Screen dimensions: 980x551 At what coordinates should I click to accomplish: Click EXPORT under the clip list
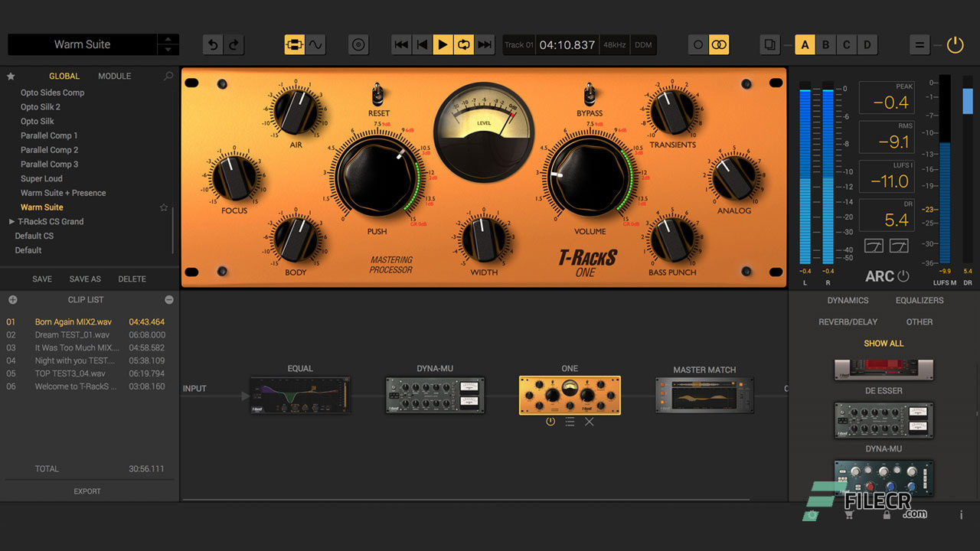[87, 491]
